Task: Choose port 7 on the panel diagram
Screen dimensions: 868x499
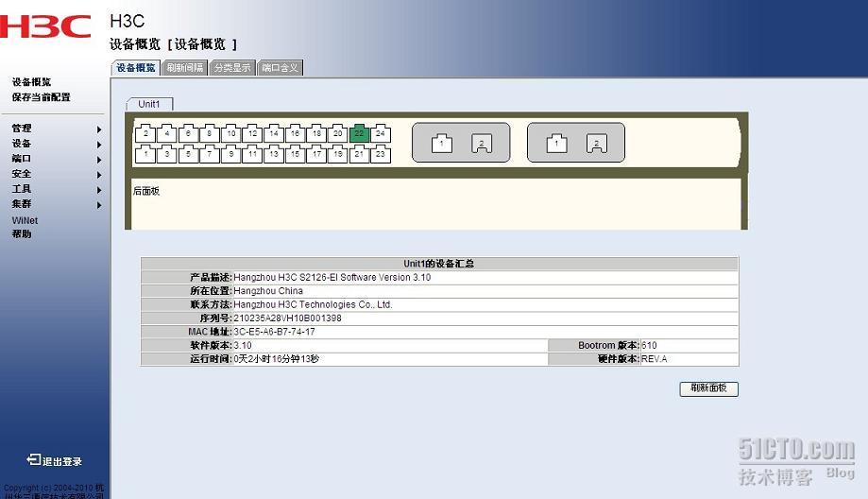Action: point(210,154)
